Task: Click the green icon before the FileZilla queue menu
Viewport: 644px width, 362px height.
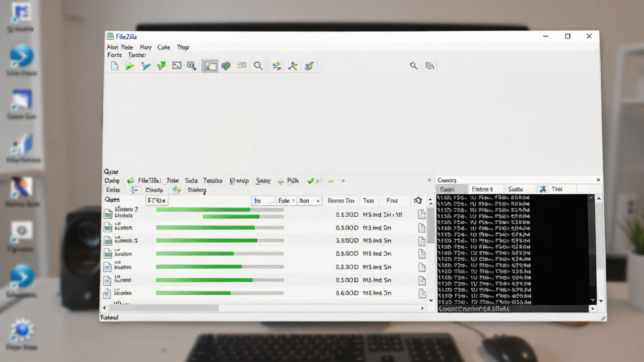Action: [131, 180]
